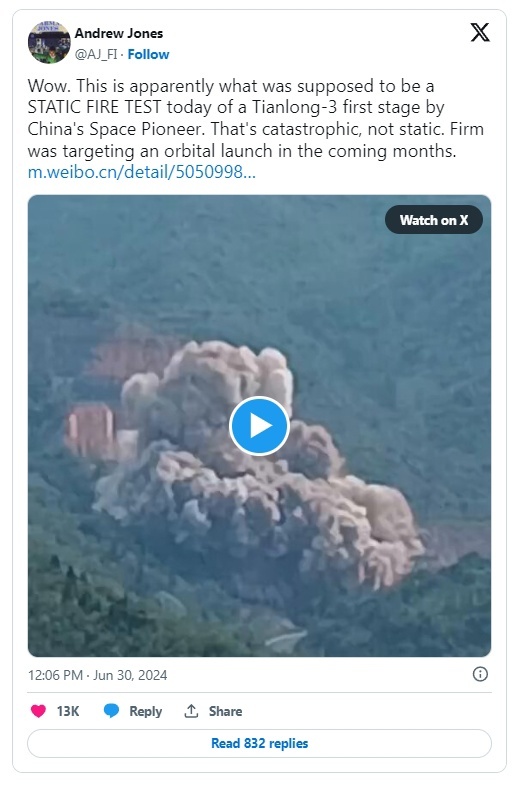Click the Read 832 replies button
513x785 pixels.
click(259, 743)
